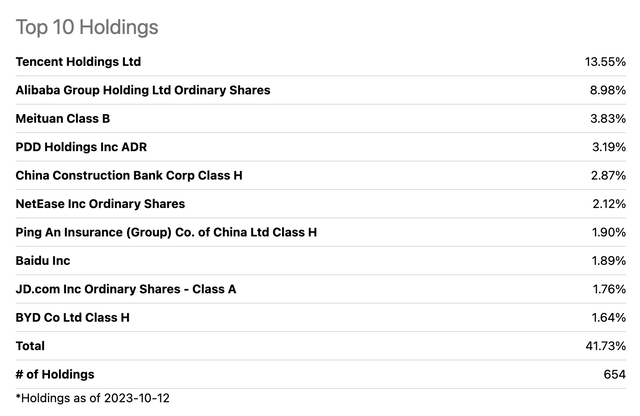Open Ping An Insurance (Group) Class H

(x=166, y=232)
